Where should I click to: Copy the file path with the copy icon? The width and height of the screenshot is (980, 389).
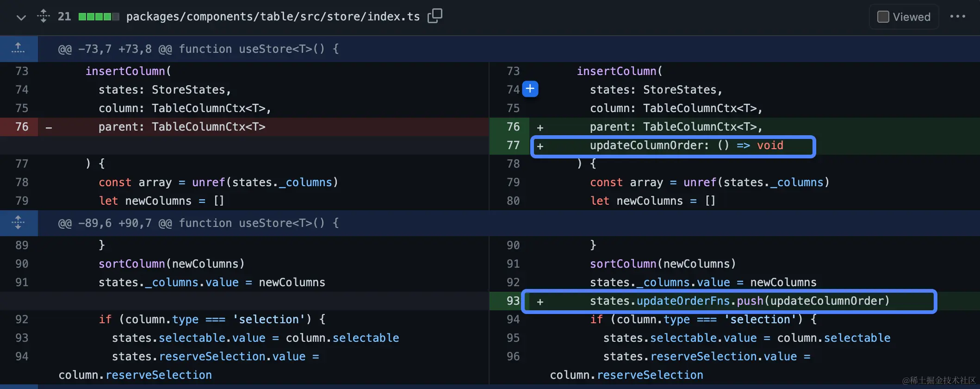click(435, 16)
